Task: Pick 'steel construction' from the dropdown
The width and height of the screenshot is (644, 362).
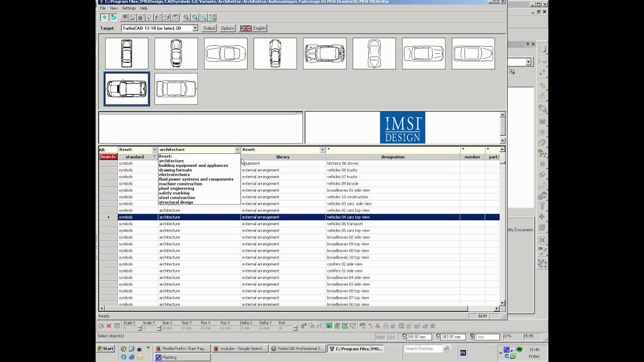Action: [x=177, y=198]
